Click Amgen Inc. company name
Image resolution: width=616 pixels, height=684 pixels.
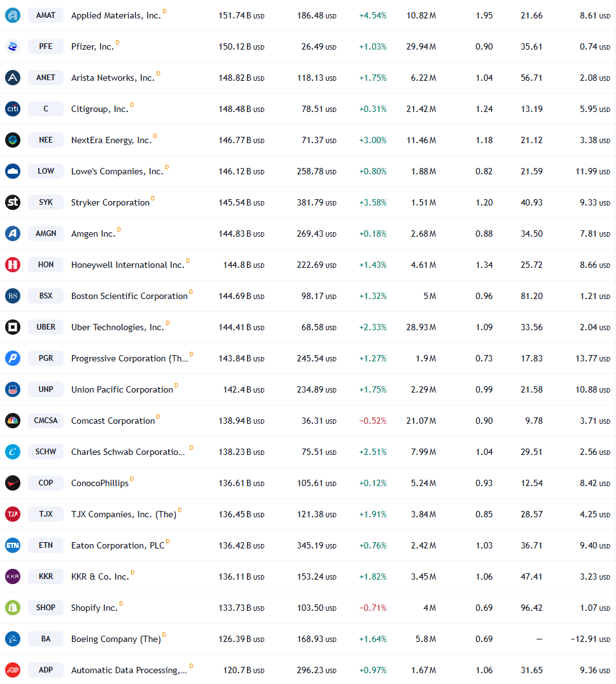[x=94, y=234]
